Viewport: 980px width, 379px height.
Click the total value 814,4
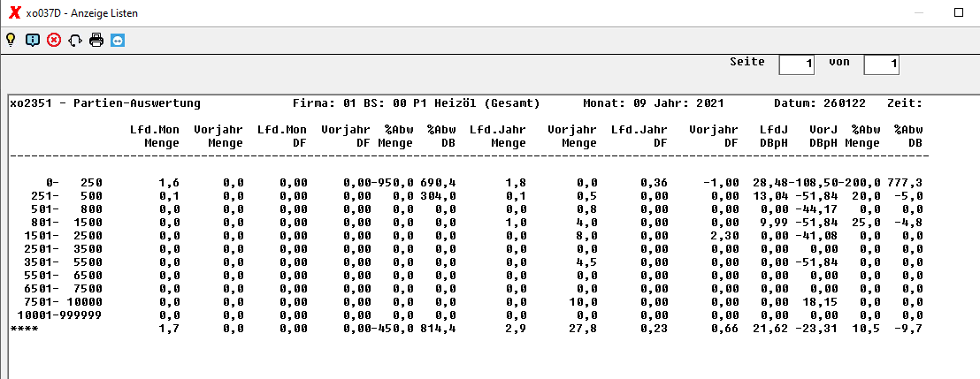pos(438,329)
